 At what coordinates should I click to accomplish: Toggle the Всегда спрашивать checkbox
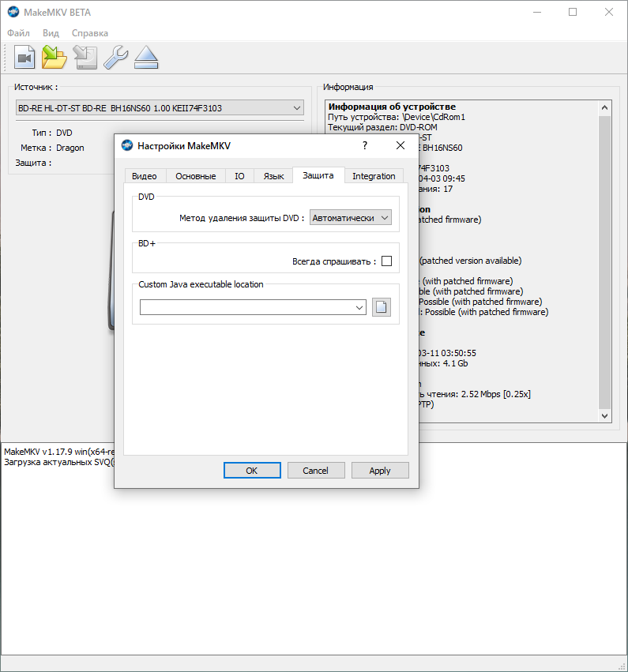386,261
